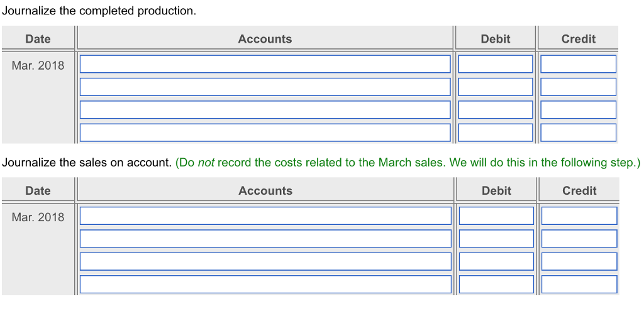Viewport: 644px width, 309px height.
Task: Click second Accounts field for sales on account
Action: (265, 239)
